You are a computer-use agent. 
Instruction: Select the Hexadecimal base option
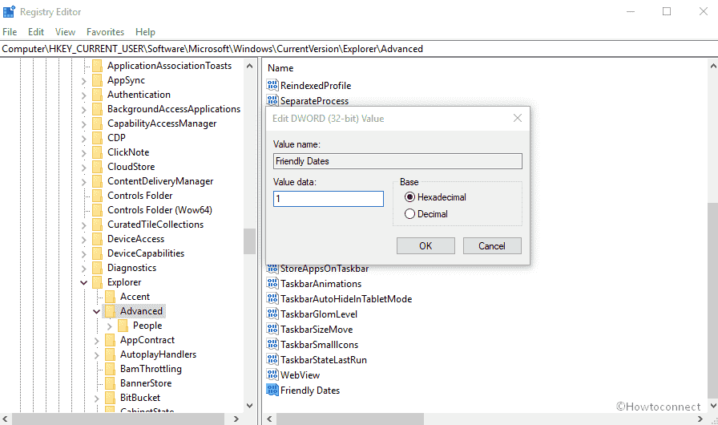[x=410, y=197]
